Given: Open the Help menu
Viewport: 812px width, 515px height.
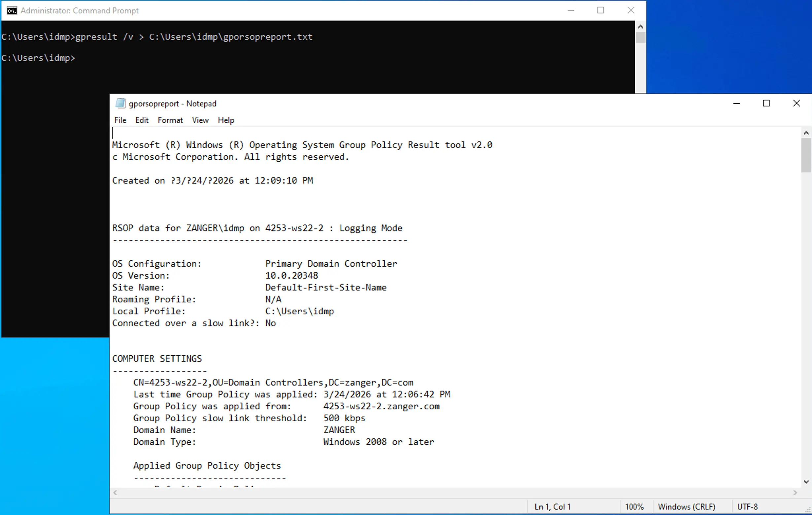Looking at the screenshot, I should [x=225, y=120].
